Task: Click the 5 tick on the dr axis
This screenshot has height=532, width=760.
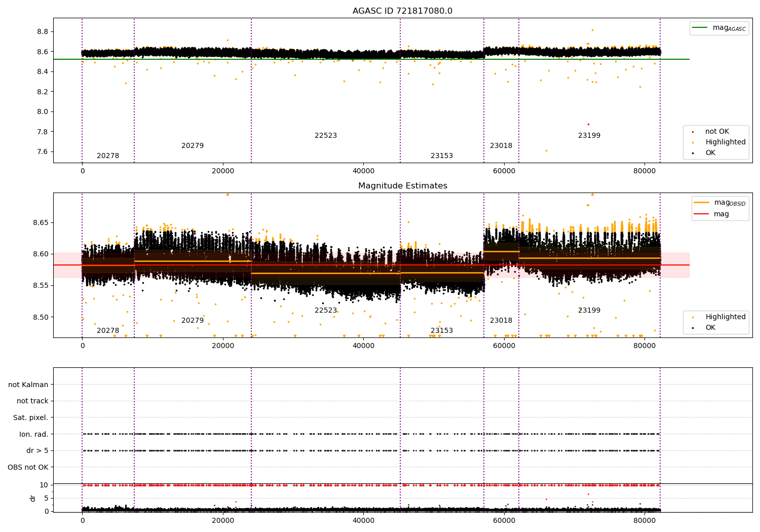Action: click(x=46, y=499)
